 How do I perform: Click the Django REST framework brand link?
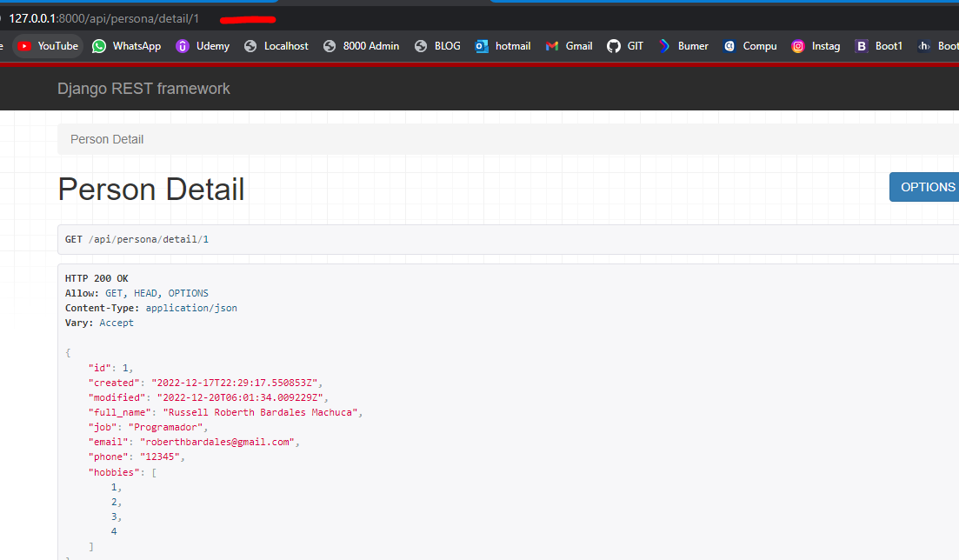click(x=143, y=89)
